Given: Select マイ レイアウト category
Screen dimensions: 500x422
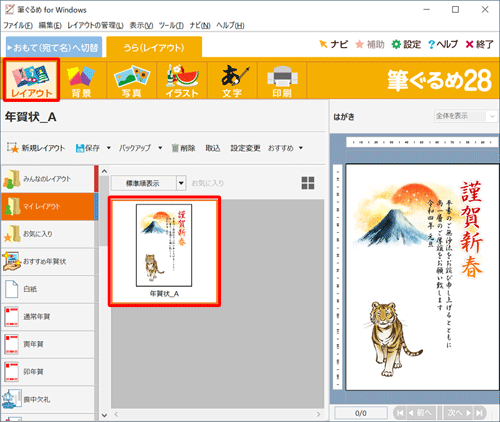Looking at the screenshot, I should click(48, 206).
